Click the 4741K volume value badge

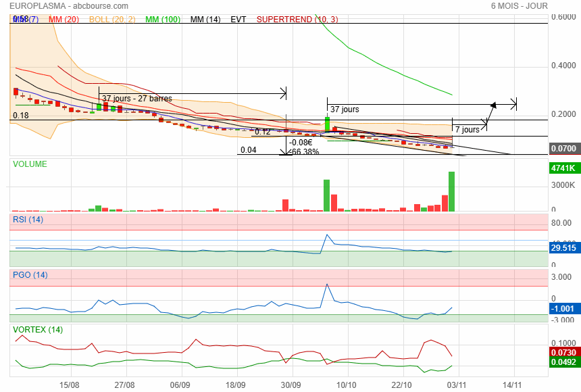point(563,168)
